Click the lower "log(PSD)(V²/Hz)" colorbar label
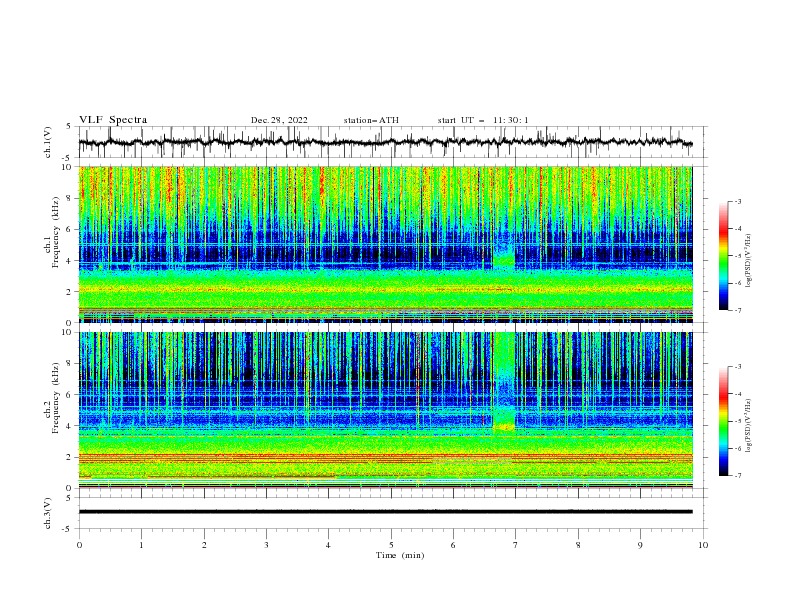Image resolution: width=792 pixels, height=612 pixels. (x=749, y=426)
